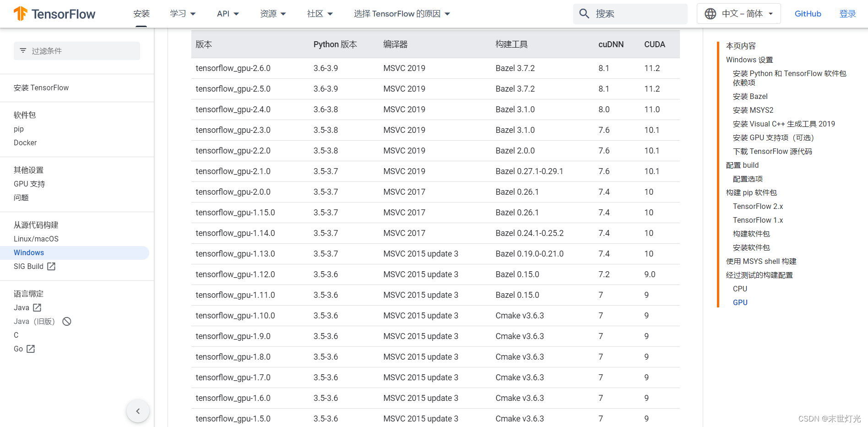Image resolution: width=868 pixels, height=427 pixels.
Task: Click the filter icon in sidebar
Action: 23,51
